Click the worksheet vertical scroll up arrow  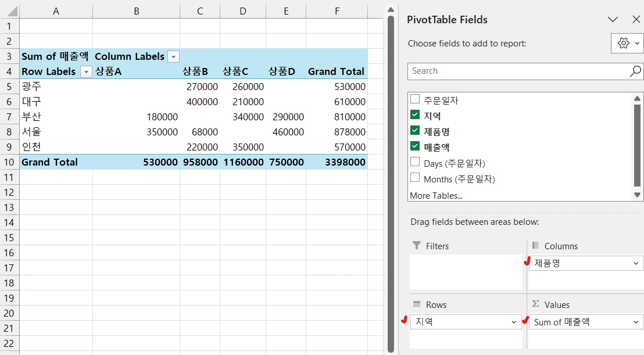[x=391, y=9]
